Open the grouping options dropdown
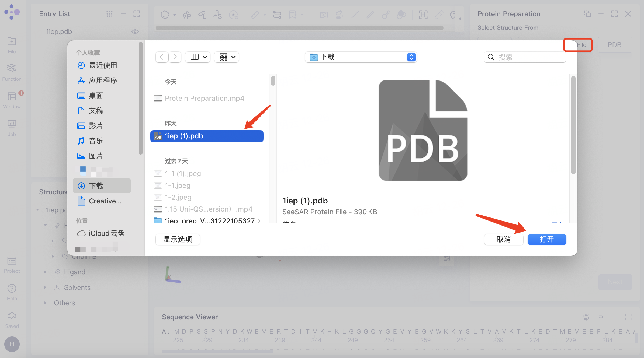 pos(227,57)
